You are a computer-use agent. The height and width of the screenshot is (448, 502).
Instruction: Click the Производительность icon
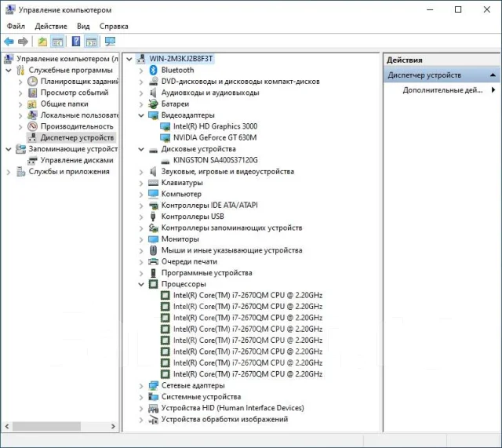point(32,126)
